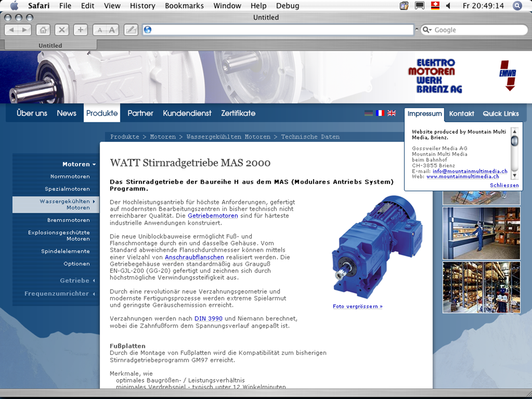Select Wassergekühlten Motoren in sidebar
The height and width of the screenshot is (399, 532).
pyautogui.click(x=56, y=204)
